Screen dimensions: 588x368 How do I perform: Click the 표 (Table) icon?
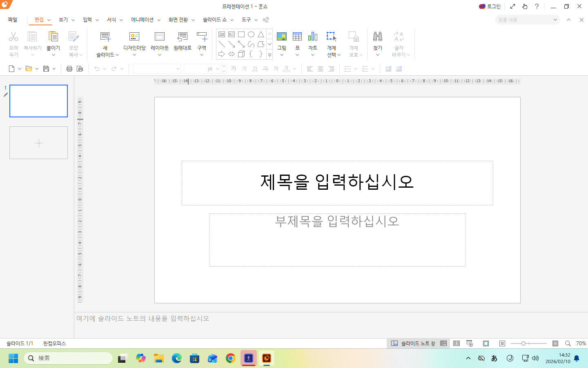(297, 37)
